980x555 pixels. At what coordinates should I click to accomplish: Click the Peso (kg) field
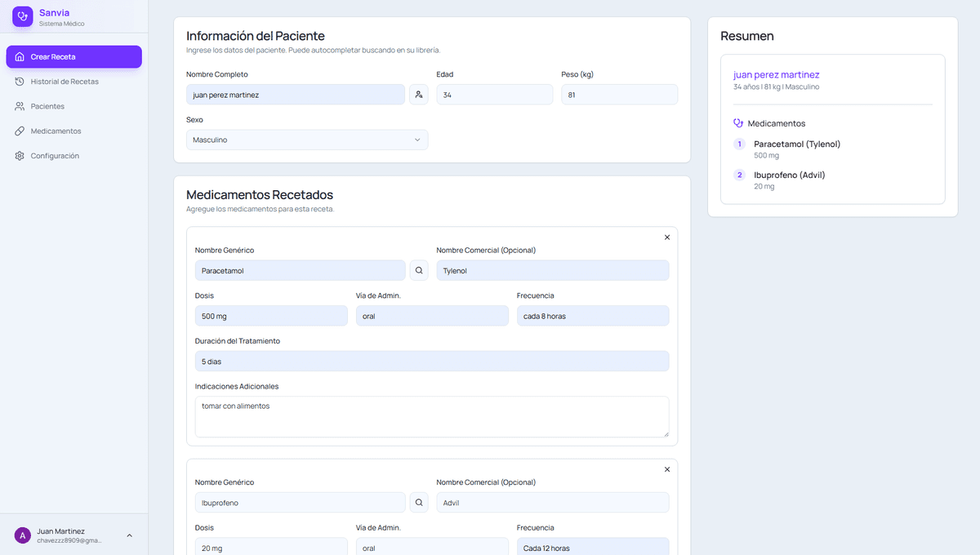point(618,95)
